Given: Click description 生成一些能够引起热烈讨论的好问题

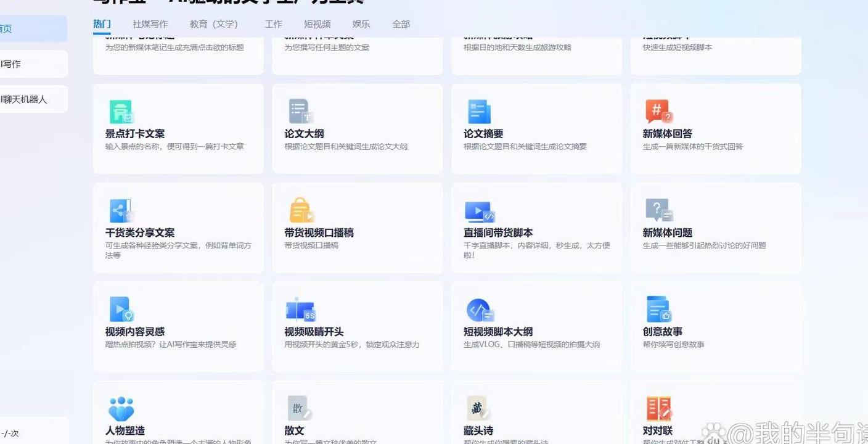Looking at the screenshot, I should point(704,245).
